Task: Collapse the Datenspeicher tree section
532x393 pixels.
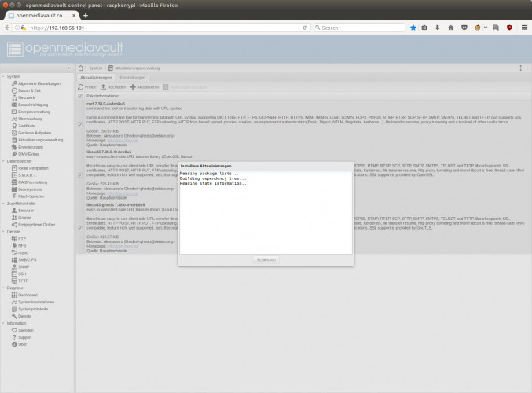Action: pyautogui.click(x=3, y=161)
